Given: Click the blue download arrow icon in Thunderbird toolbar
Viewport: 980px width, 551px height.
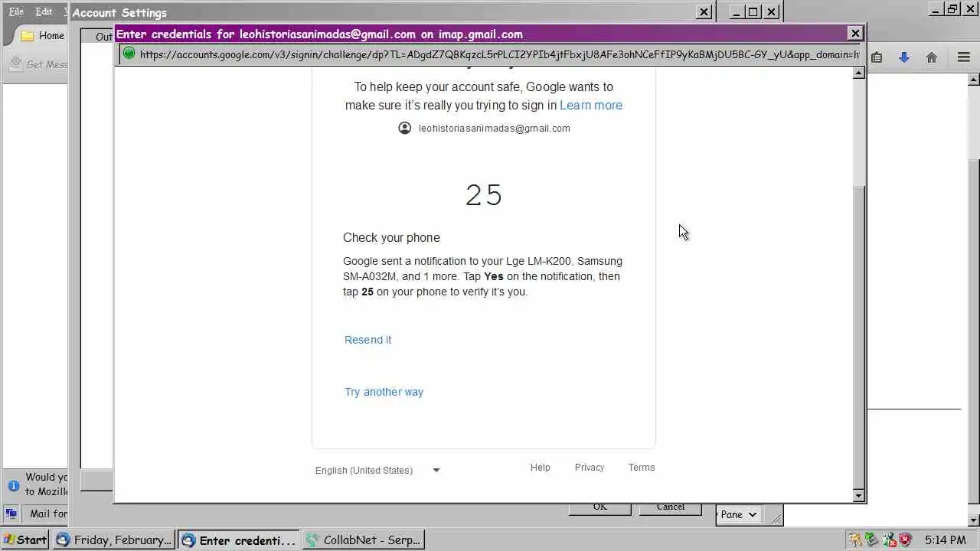Looking at the screenshot, I should [904, 57].
